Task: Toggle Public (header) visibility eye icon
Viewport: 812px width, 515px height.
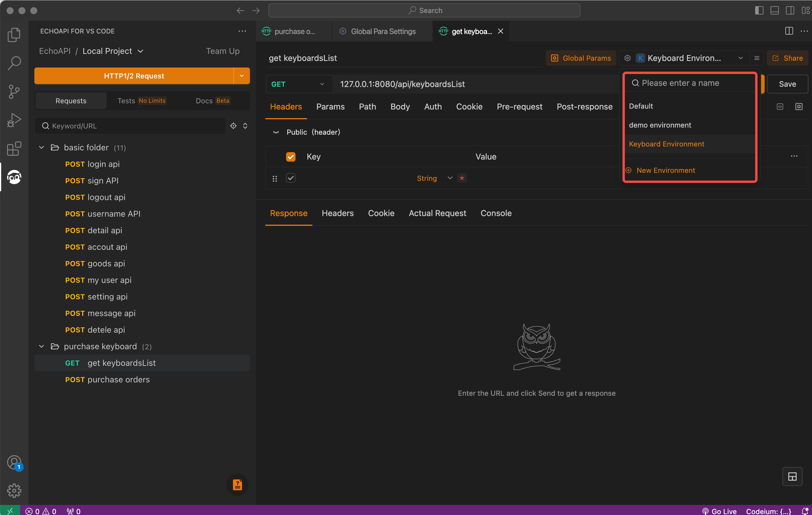Action: tap(276, 132)
